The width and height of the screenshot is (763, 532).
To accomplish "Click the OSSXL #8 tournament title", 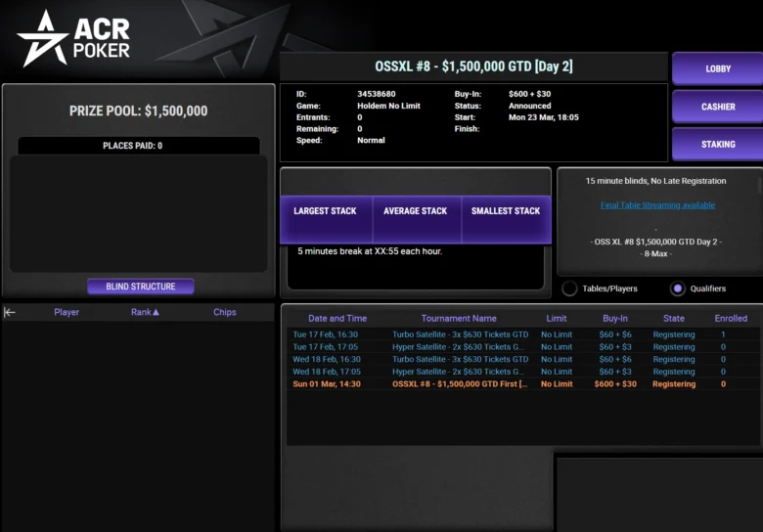I will pyautogui.click(x=473, y=66).
